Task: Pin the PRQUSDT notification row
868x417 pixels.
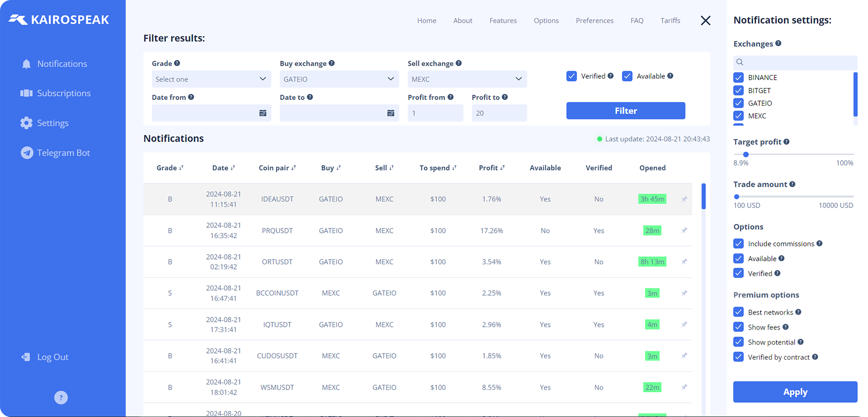Action: coord(684,231)
